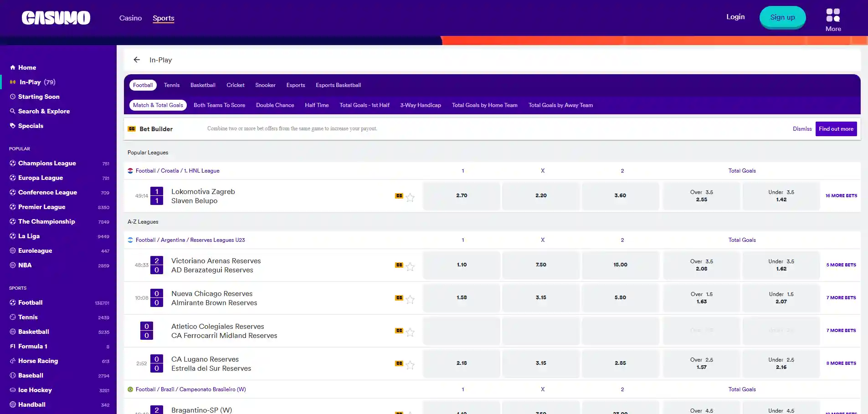Viewport: 868px width, 414px height.
Task: Open Horse Racing sport
Action: (38, 361)
